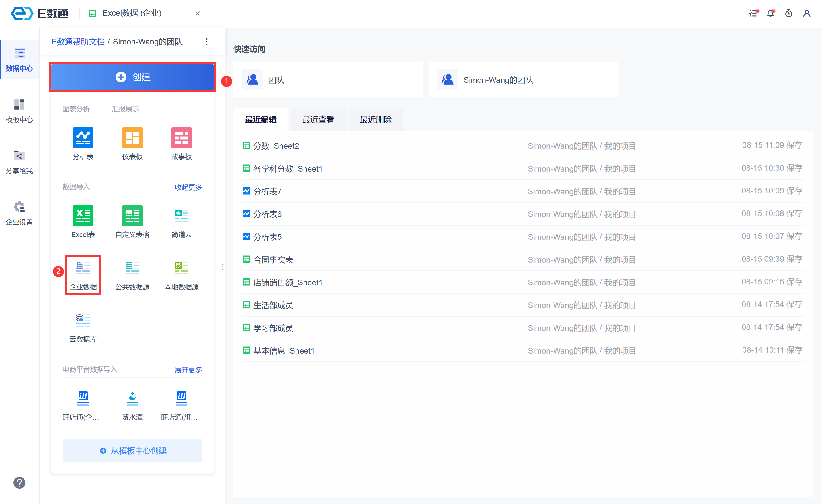Open the 分析表 analysis chart icon
This screenshot has width=822, height=504.
tap(83, 138)
